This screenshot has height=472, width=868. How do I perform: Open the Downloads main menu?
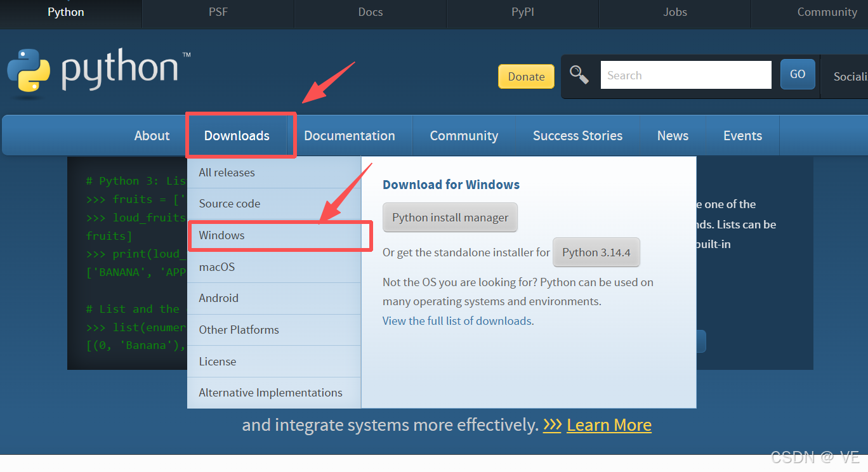[237, 136]
